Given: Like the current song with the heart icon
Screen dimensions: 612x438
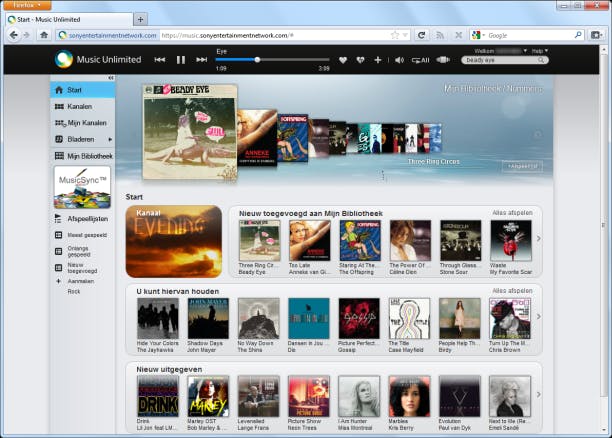Looking at the screenshot, I should 343,60.
